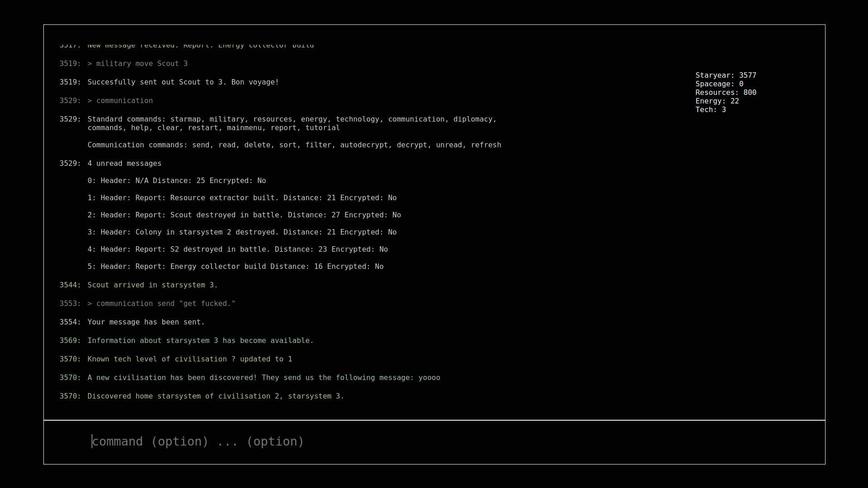Click 'Scout arrived in starsystem 3' log line
The height and width of the screenshot is (488, 868).
coord(153,285)
